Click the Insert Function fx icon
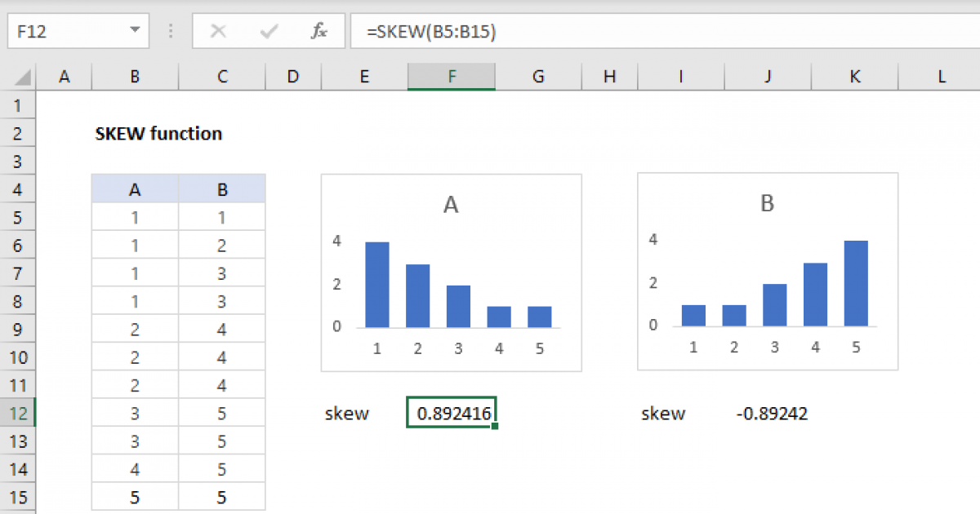Viewport: 980px width, 514px height. tap(319, 32)
